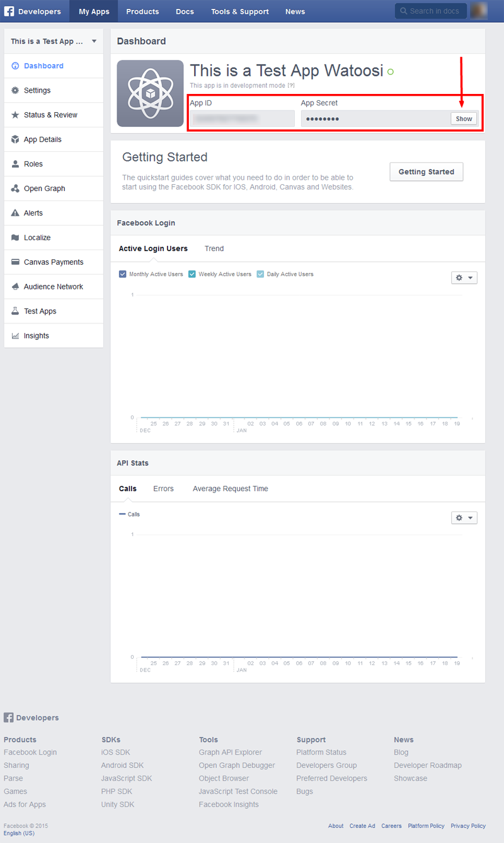Switch to the Errors tab in API Stats
This screenshot has height=843, width=504.
tap(163, 489)
